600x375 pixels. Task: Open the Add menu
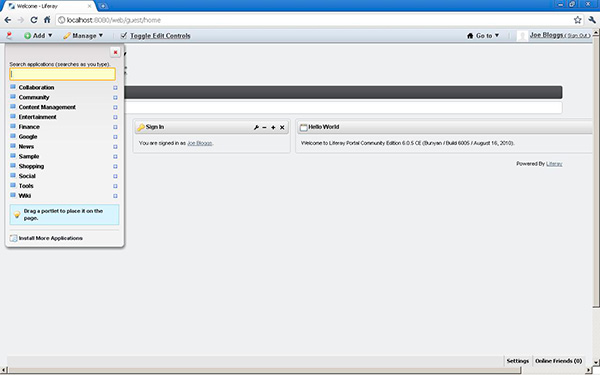[x=38, y=36]
